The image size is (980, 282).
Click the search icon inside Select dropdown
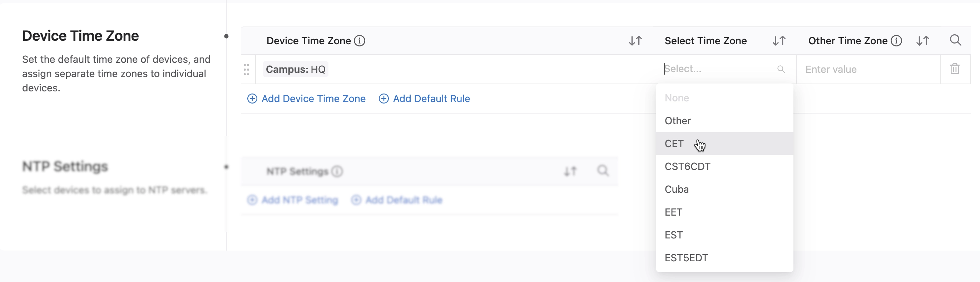click(x=781, y=69)
